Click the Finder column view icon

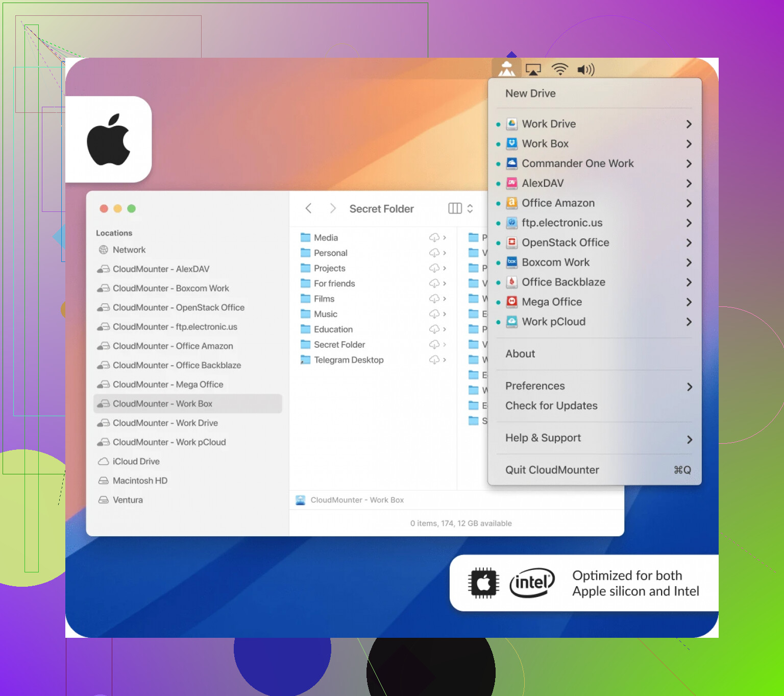coord(455,208)
